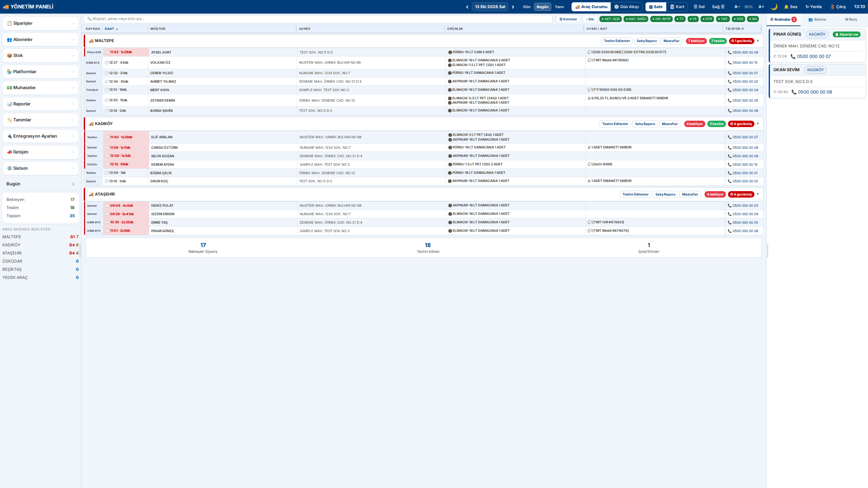Image resolution: width=868 pixels, height=488 pixels.
Task: Decrease font size with A− button
Action: [x=737, y=7]
